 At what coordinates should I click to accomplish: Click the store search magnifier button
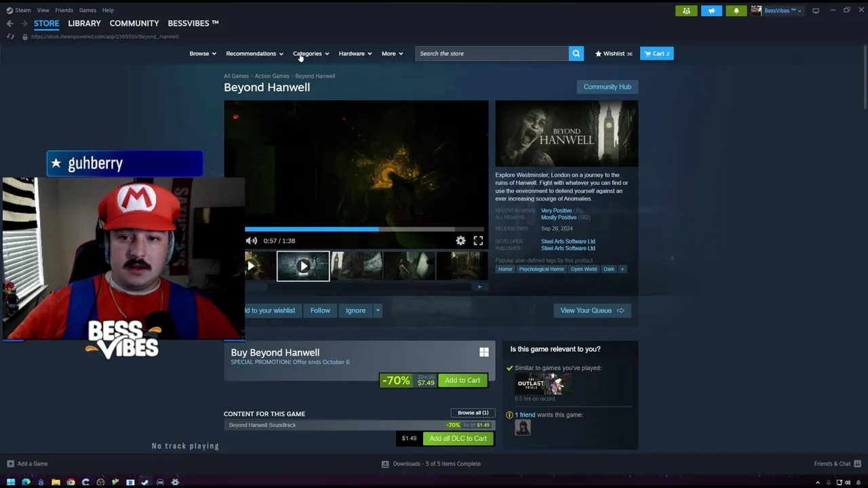pos(576,54)
